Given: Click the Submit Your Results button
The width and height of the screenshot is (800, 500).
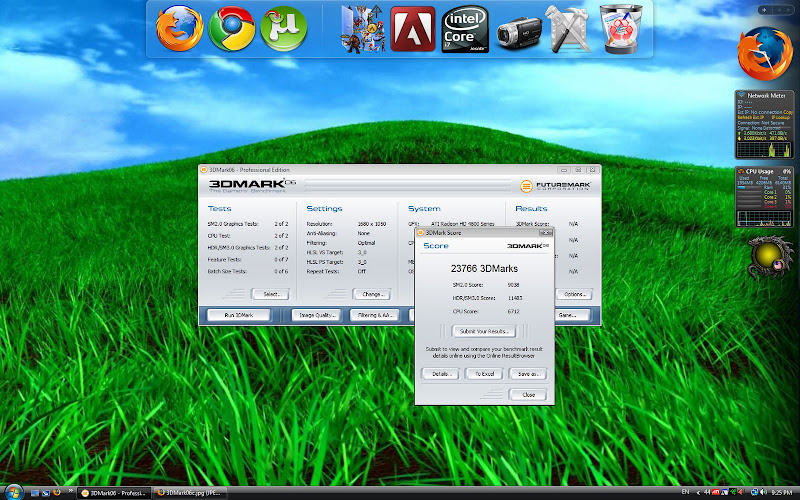Looking at the screenshot, I should [484, 330].
